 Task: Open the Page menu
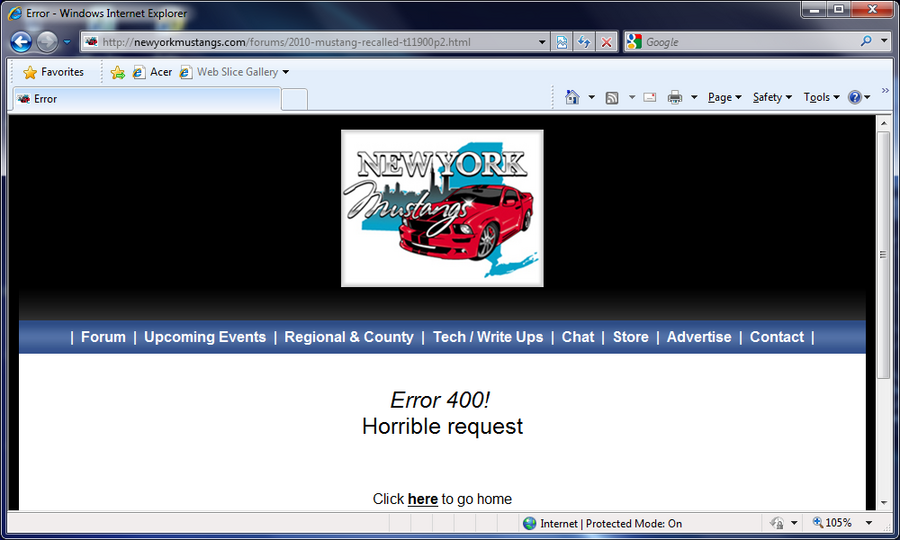click(724, 97)
